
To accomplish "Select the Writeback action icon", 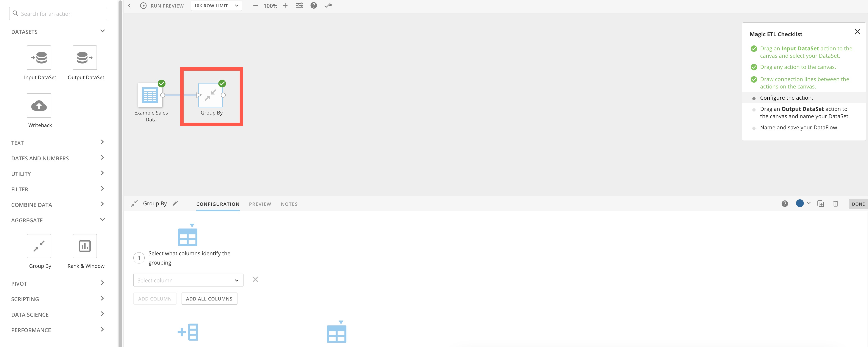I will point(39,106).
